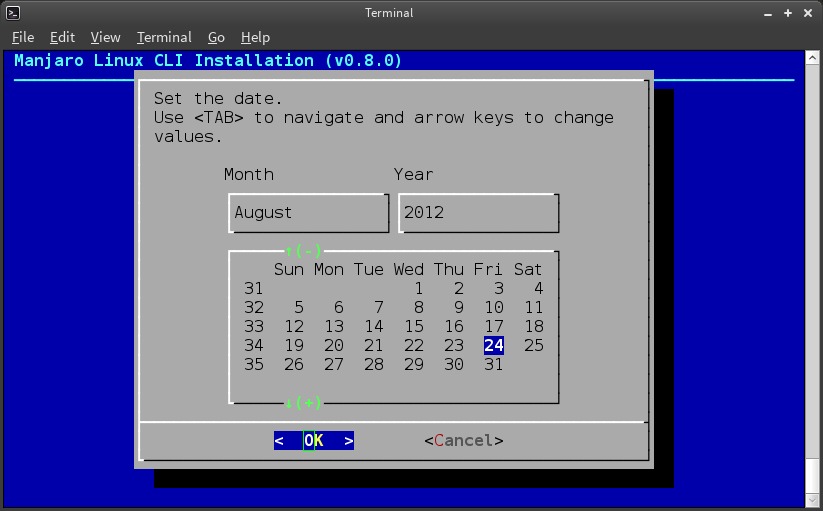Viewport: 823px width, 511px height.
Task: Pick day 27 in the calendar
Action: 334,364
